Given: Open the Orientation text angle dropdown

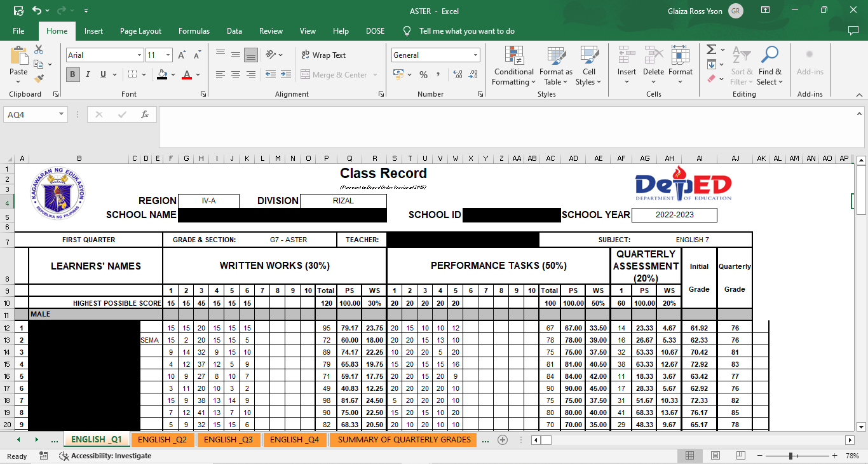Looking at the screenshot, I should coord(274,55).
